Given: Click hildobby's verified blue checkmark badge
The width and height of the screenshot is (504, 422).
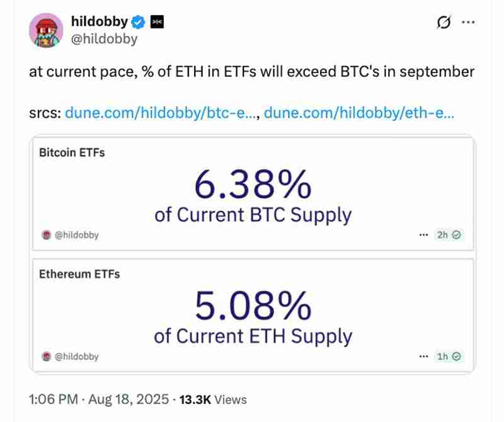Looking at the screenshot, I should pyautogui.click(x=138, y=21).
